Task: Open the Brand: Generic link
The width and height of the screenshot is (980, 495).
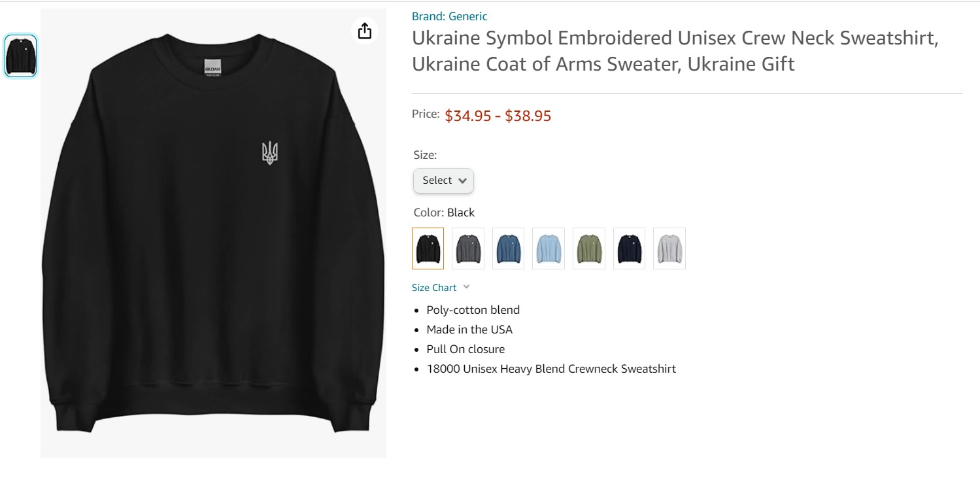Action: click(449, 16)
